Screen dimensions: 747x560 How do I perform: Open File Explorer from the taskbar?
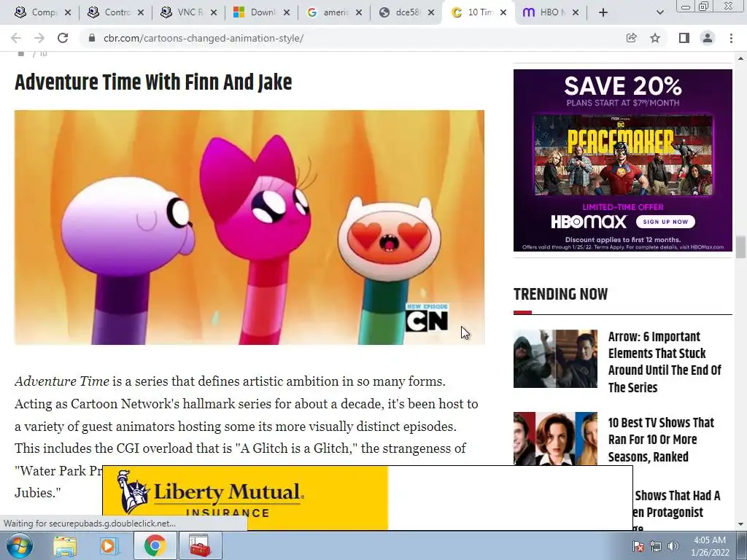(x=64, y=545)
